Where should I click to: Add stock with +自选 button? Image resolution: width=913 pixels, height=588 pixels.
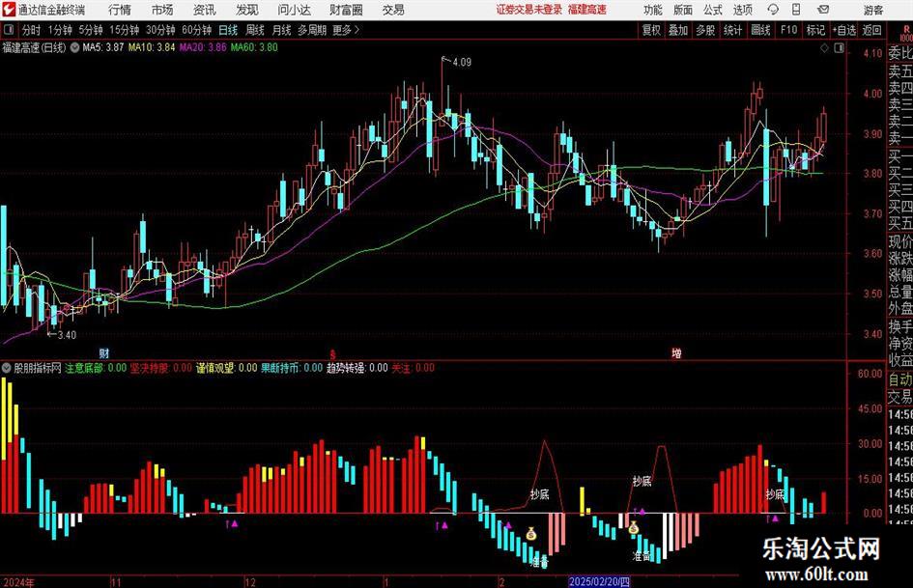844,30
